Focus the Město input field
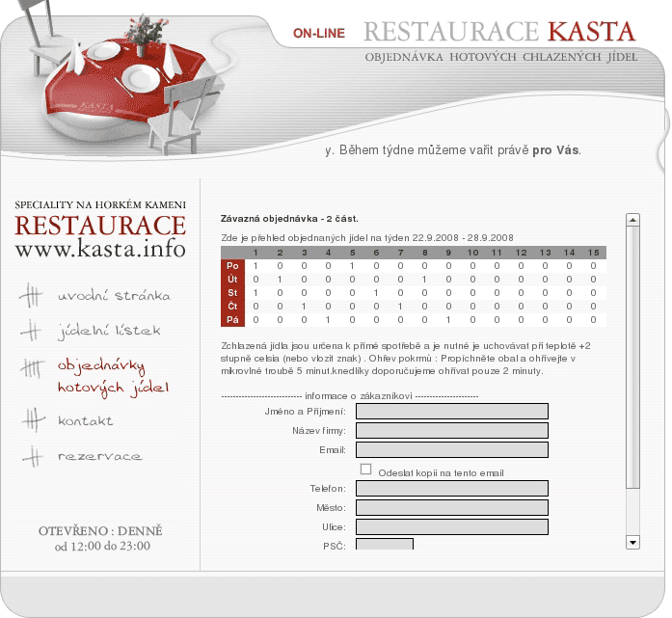672x618 pixels. [452, 507]
